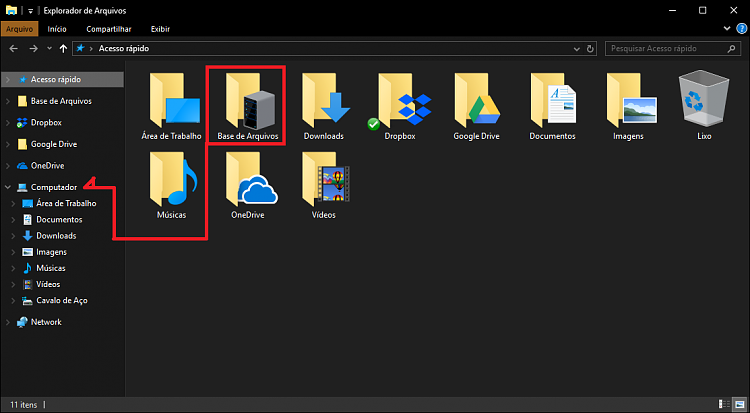
Task: Open the Exibir ribbon tab
Action: 160,29
